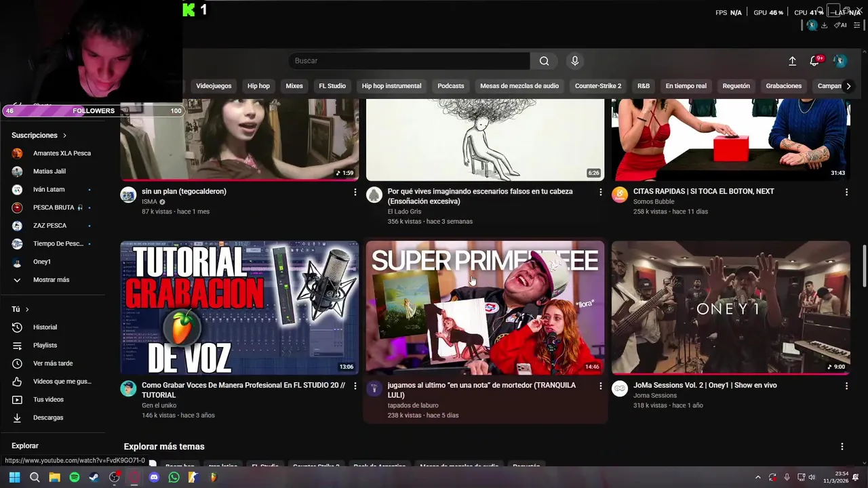Select the Videojuegos chip
The width and height of the screenshot is (868, 488).
tap(214, 86)
